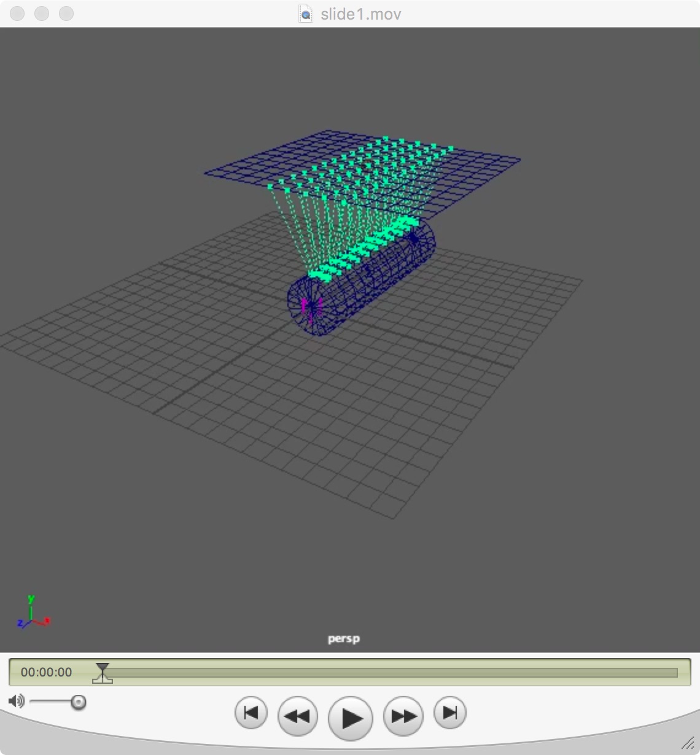Click the slide1.mov file icon in title bar
The height and width of the screenshot is (755, 700).
(305, 14)
